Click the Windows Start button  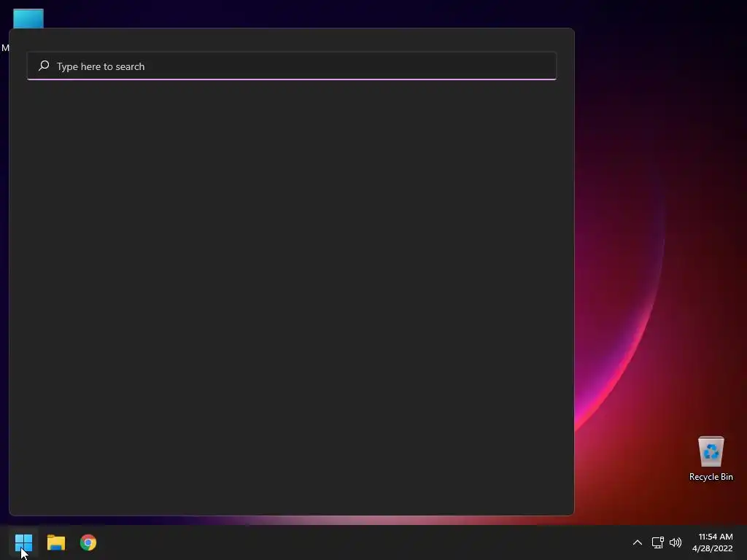[23, 542]
